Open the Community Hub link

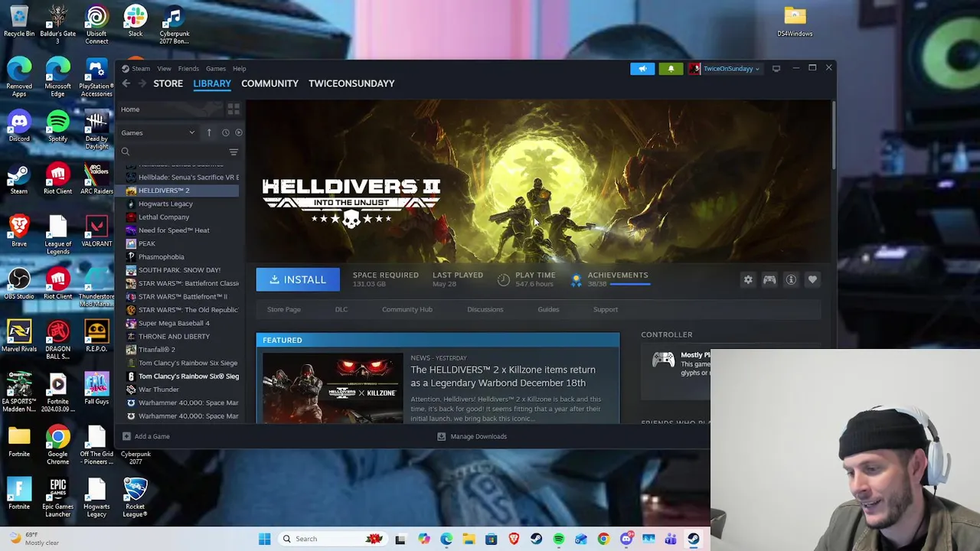[407, 309]
